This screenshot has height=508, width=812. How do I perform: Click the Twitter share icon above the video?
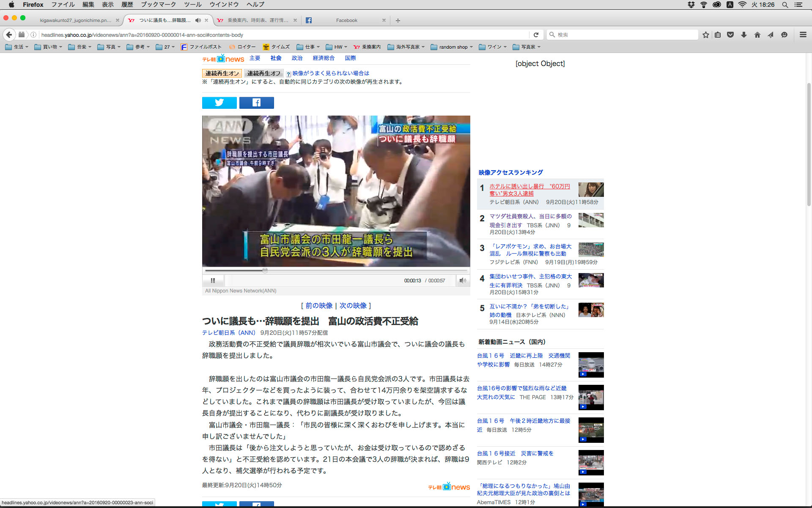click(219, 103)
